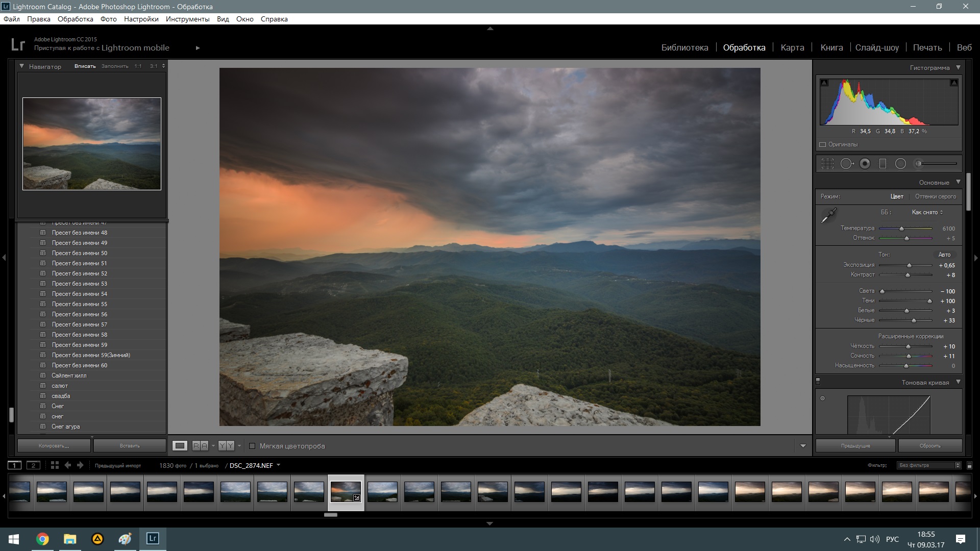The image size is (980, 551).
Task: Check the Оригиналы checkbox under histogram
Action: pos(822,145)
